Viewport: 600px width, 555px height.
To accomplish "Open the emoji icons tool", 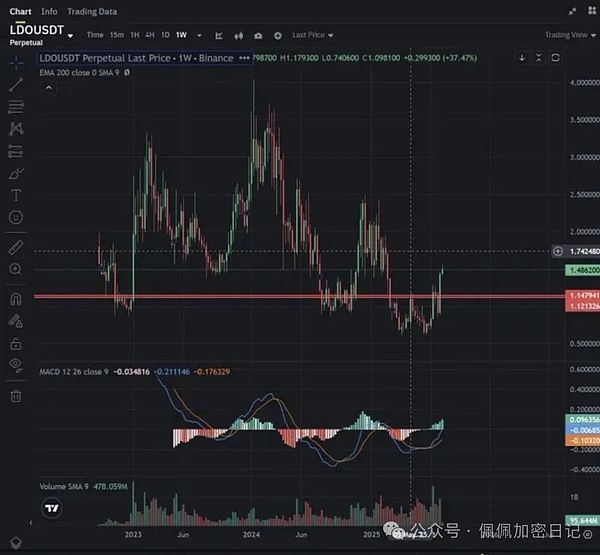I will tap(15, 217).
